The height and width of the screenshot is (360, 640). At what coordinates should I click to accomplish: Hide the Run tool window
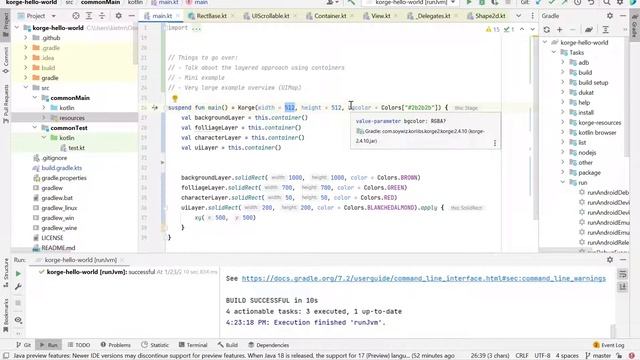point(623,260)
